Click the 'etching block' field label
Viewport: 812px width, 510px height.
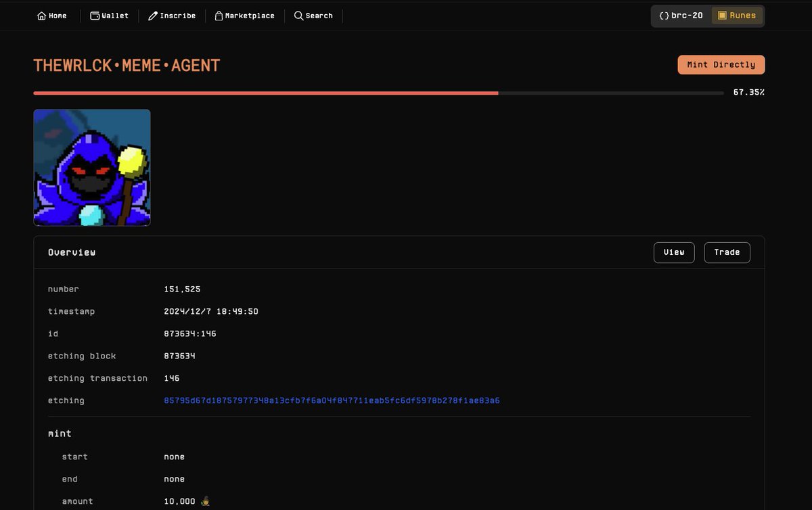82,356
